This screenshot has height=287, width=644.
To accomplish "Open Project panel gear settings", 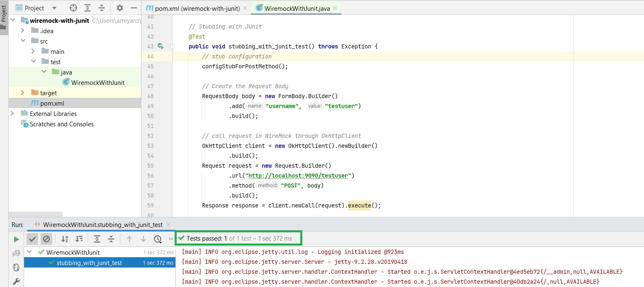I will (x=120, y=8).
